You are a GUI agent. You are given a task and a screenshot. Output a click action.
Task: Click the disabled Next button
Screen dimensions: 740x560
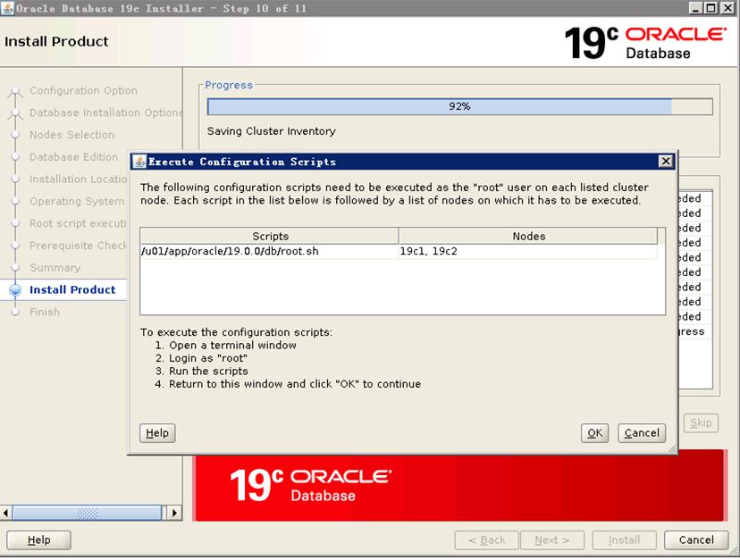(551, 539)
